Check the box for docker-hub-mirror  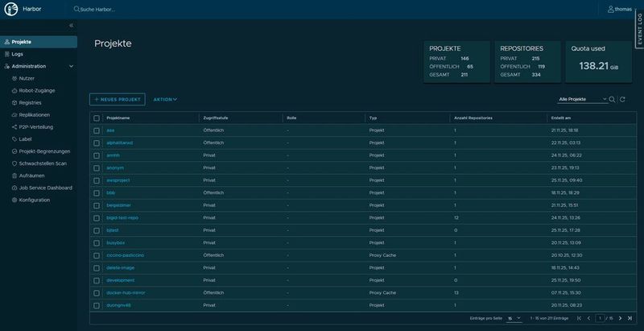[x=97, y=293]
